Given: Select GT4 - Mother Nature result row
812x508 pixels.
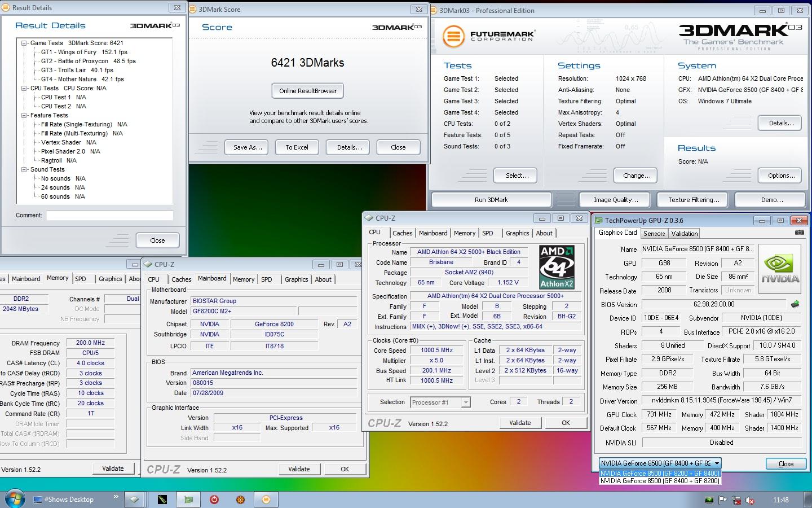Looking at the screenshot, I should click(x=82, y=79).
